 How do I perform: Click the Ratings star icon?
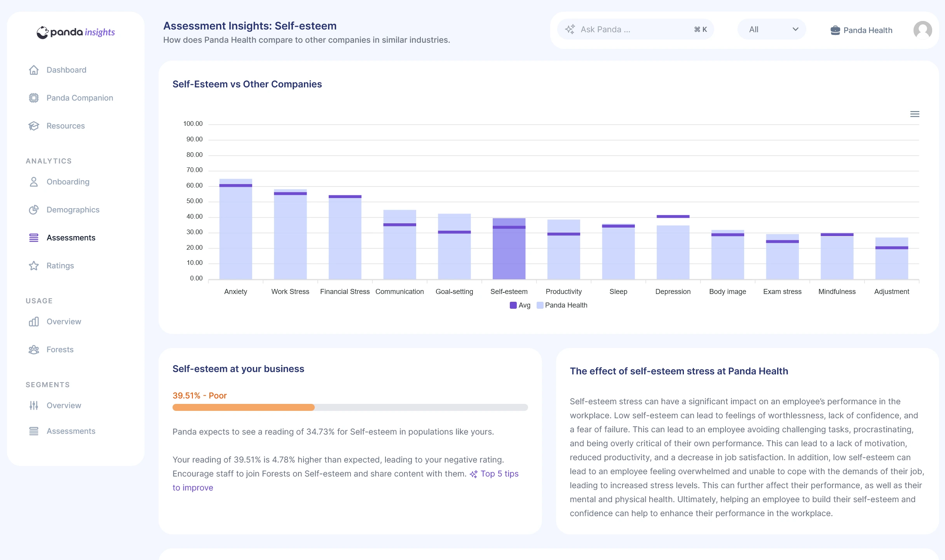click(34, 266)
